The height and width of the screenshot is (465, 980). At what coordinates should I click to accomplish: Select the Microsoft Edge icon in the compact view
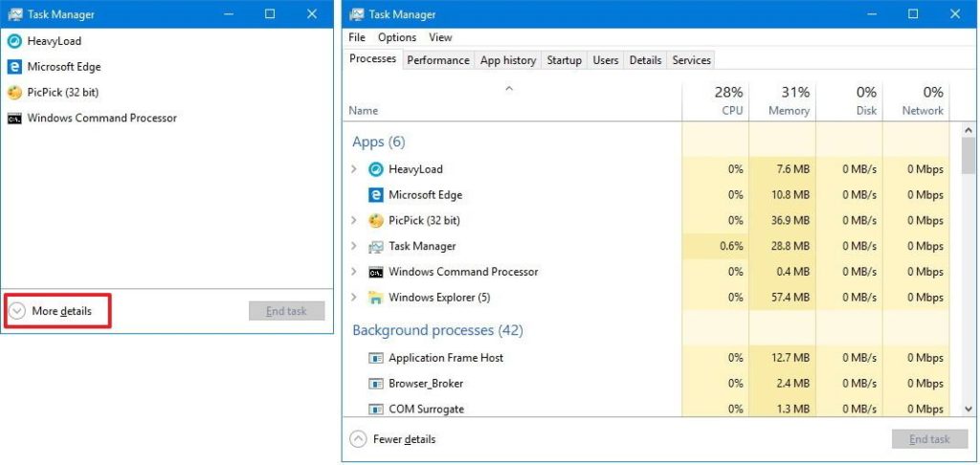[x=14, y=67]
